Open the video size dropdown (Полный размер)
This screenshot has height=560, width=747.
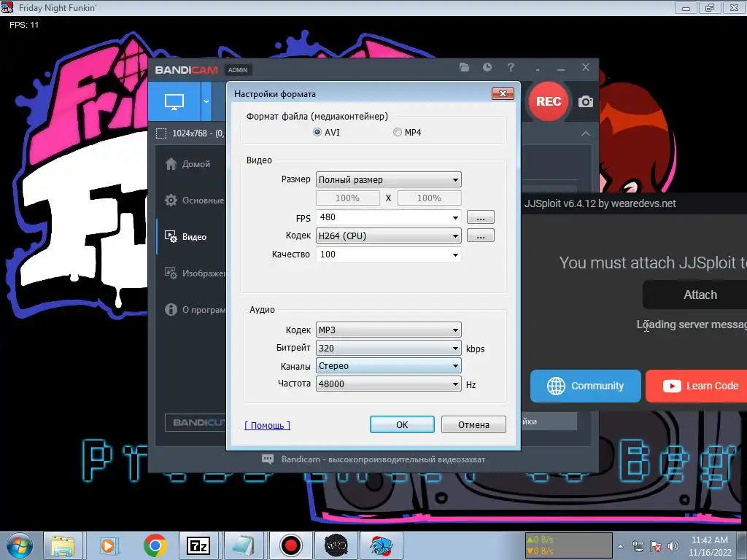pyautogui.click(x=388, y=179)
